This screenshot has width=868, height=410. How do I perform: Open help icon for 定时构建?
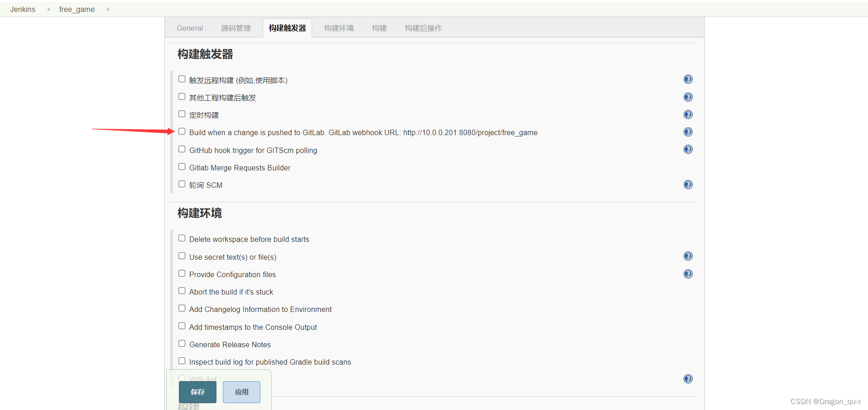tap(688, 115)
